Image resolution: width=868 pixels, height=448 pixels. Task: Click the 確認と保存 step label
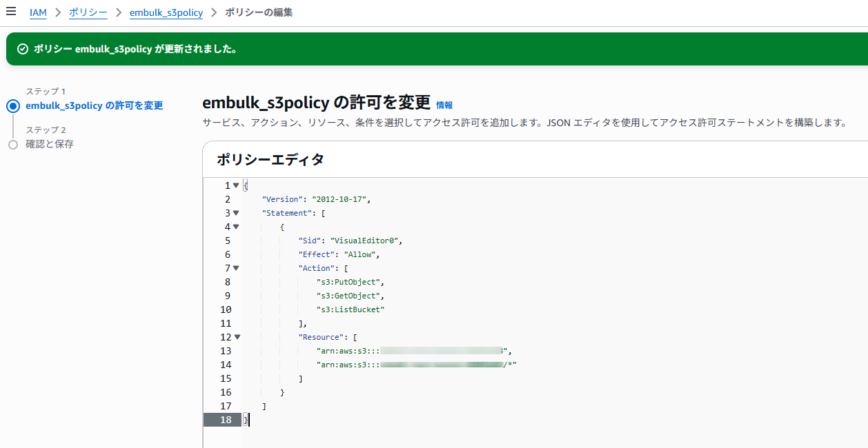[x=50, y=144]
